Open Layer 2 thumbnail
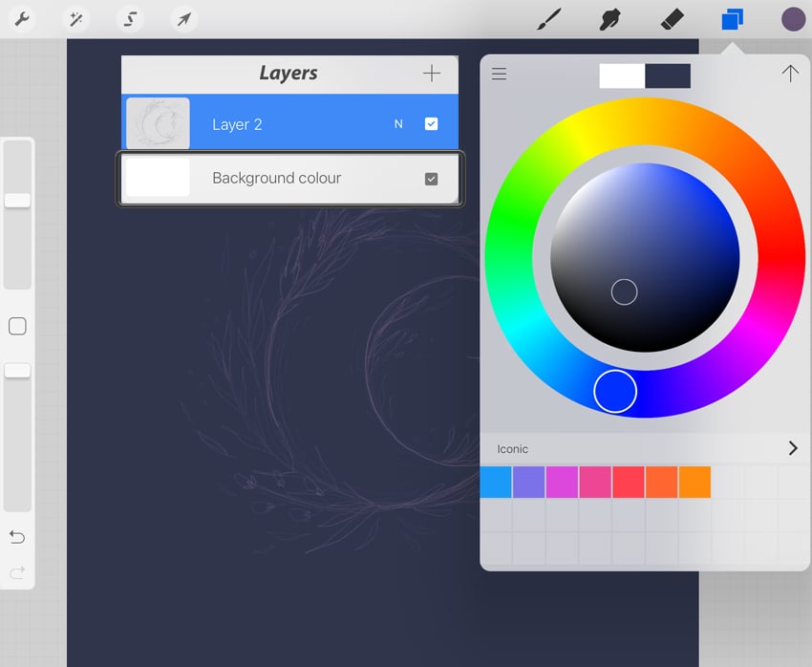Image resolution: width=812 pixels, height=667 pixels. pos(158,123)
